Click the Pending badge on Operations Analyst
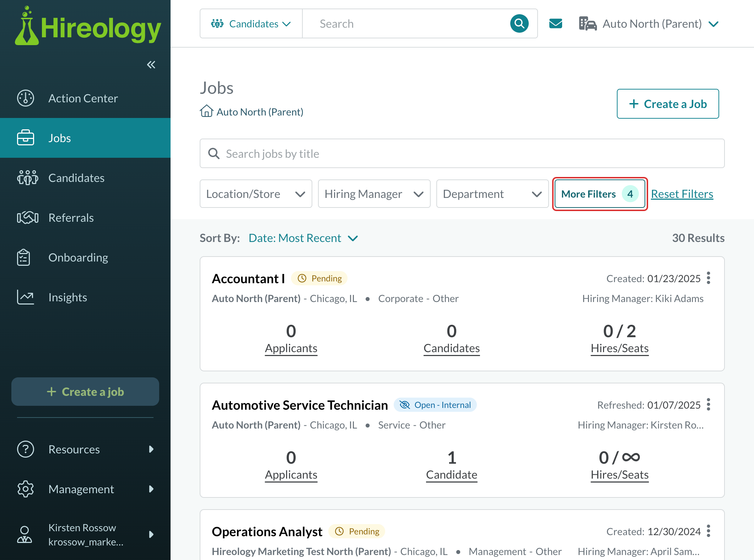Screen dimensions: 754x560 pyautogui.click(x=357, y=531)
